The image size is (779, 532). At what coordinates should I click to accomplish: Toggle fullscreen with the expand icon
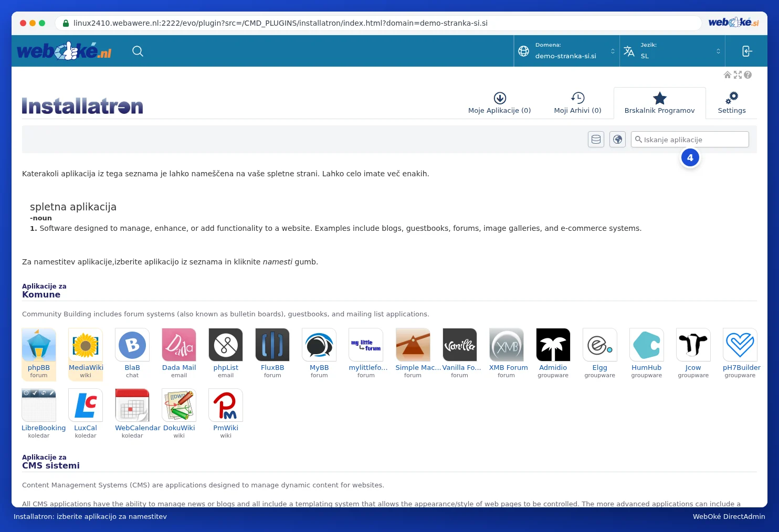pyautogui.click(x=738, y=75)
